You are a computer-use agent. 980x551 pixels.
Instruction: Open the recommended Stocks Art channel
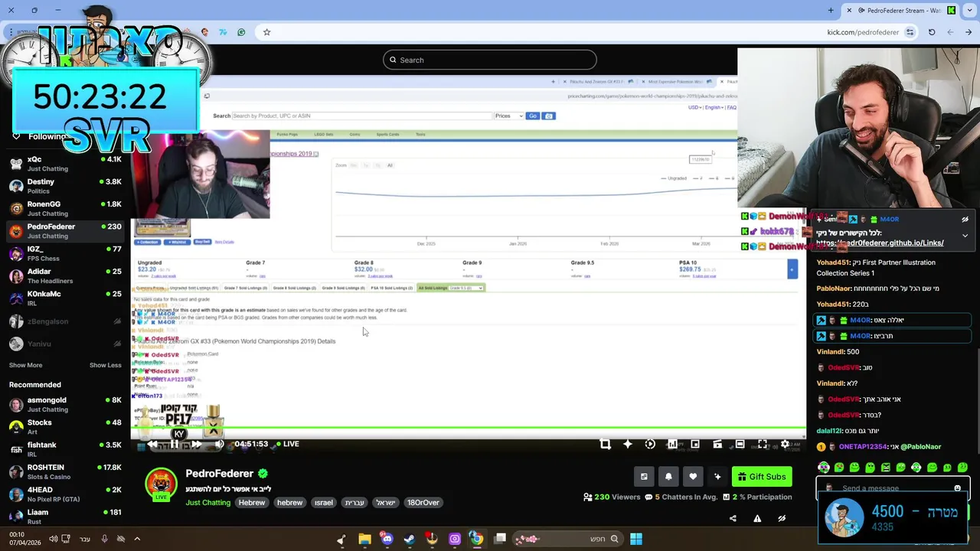coord(65,426)
